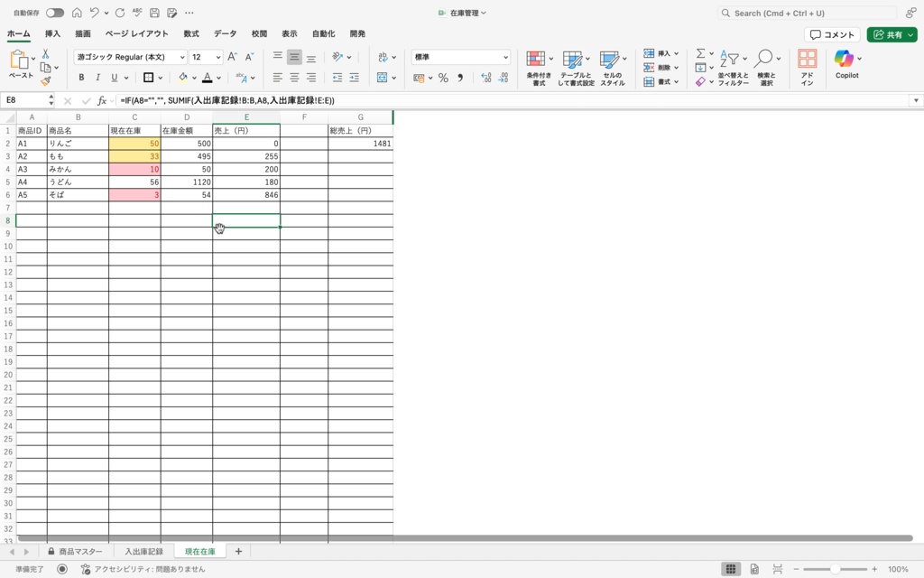This screenshot has height=578, width=924.
Task: Open Format as Table (テーブルとして書式設定)
Action: point(575,69)
